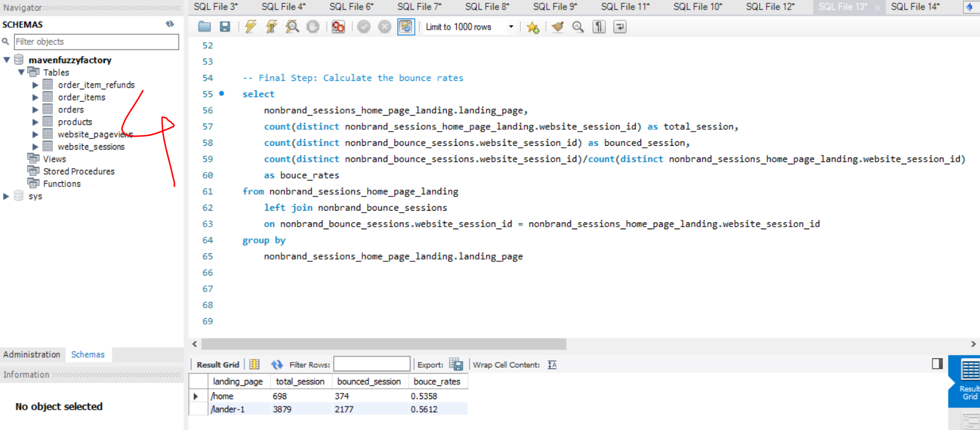Select the website_pageviews table
Image resolution: width=980 pixels, height=430 pixels.
pyautogui.click(x=95, y=134)
